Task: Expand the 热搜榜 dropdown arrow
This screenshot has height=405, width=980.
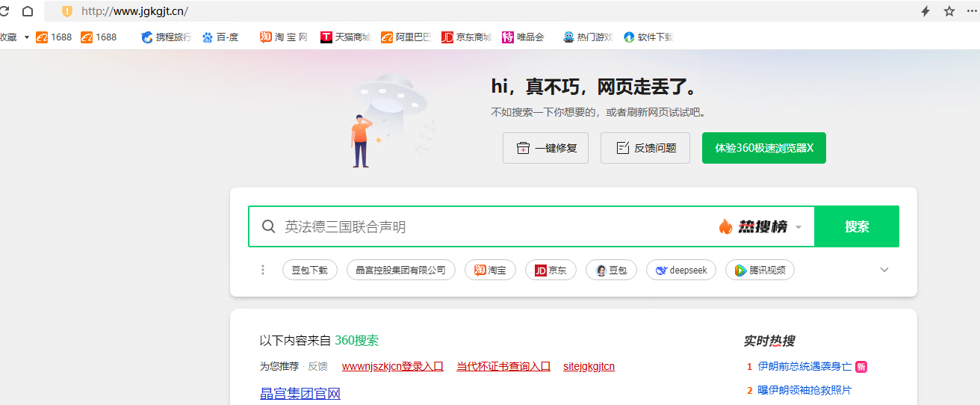Action: point(798,227)
